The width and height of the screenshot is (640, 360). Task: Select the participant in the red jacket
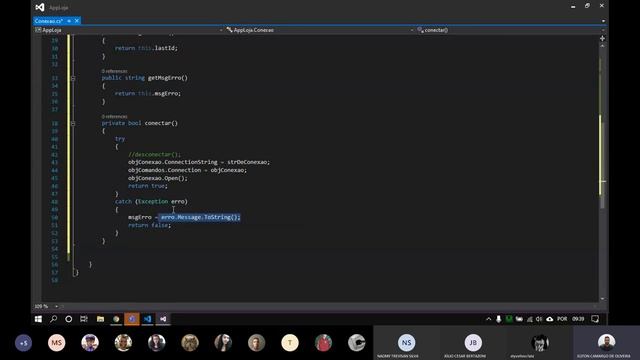(x=323, y=343)
